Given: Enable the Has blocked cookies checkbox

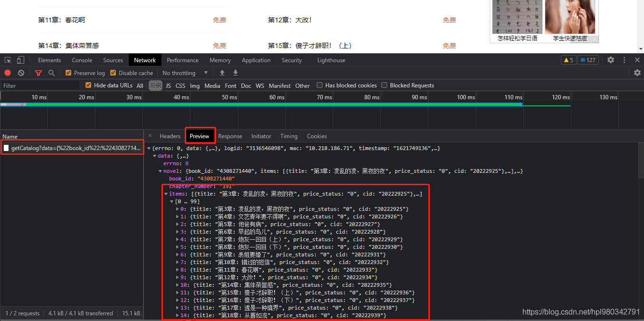Looking at the screenshot, I should (320, 85).
